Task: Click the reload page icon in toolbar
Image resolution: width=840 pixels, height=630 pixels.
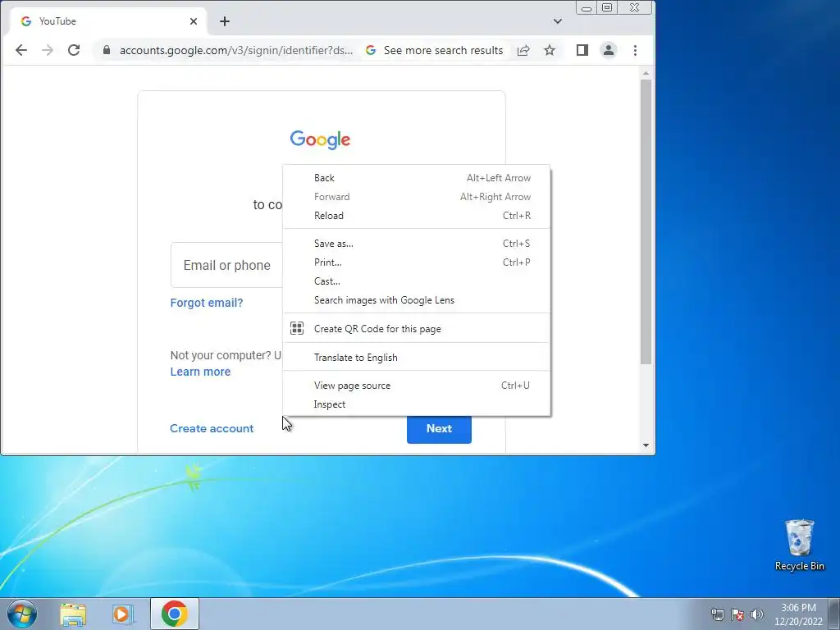Action: coord(74,50)
